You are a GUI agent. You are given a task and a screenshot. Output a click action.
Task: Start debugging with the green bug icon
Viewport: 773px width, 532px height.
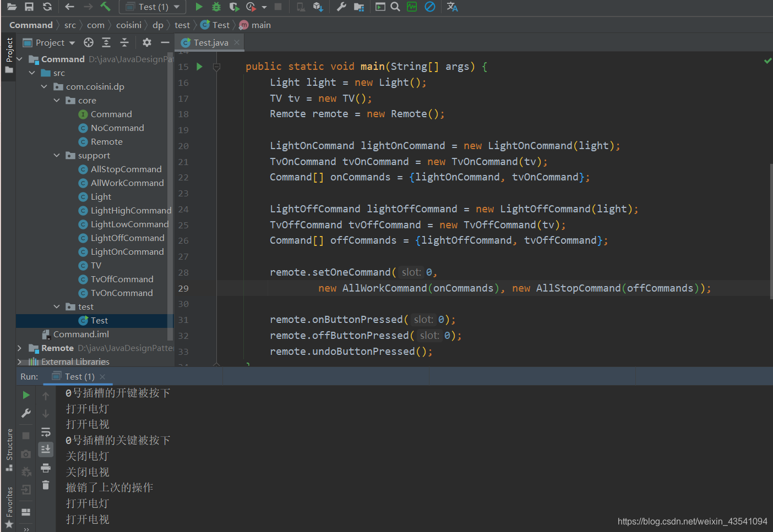216,7
